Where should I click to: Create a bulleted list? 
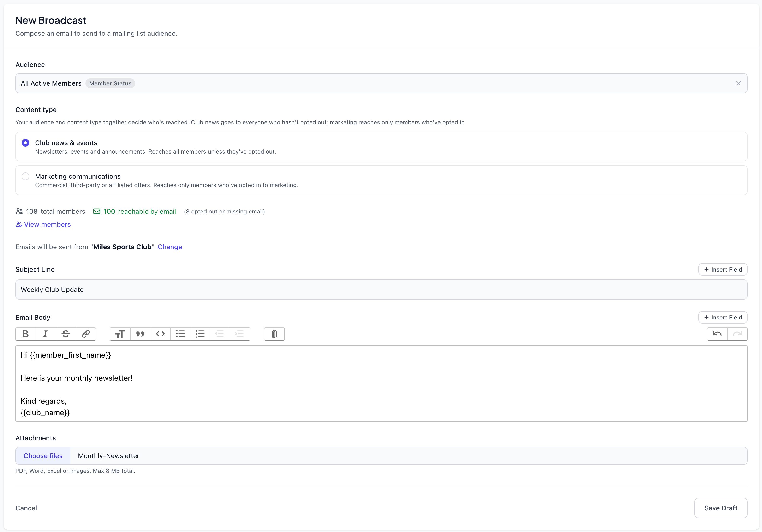[180, 334]
